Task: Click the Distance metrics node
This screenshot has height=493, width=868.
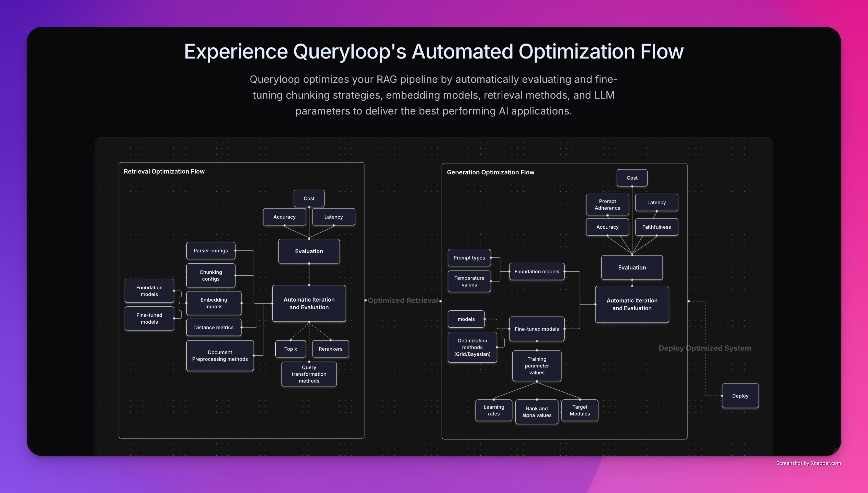Action: pyautogui.click(x=214, y=328)
